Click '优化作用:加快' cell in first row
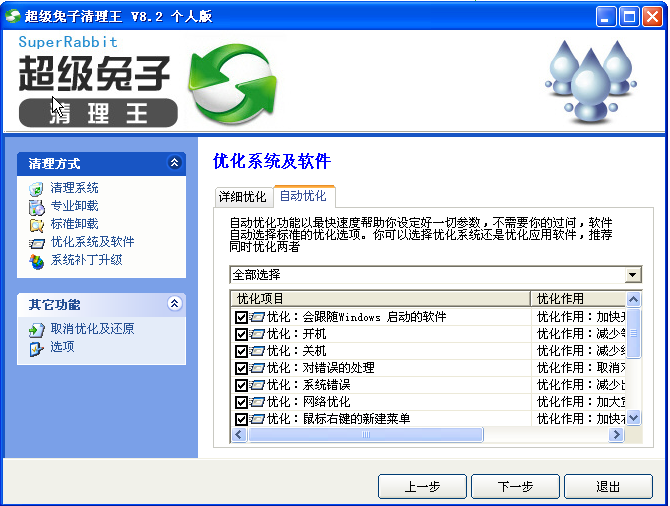670x506 pixels. (581, 317)
